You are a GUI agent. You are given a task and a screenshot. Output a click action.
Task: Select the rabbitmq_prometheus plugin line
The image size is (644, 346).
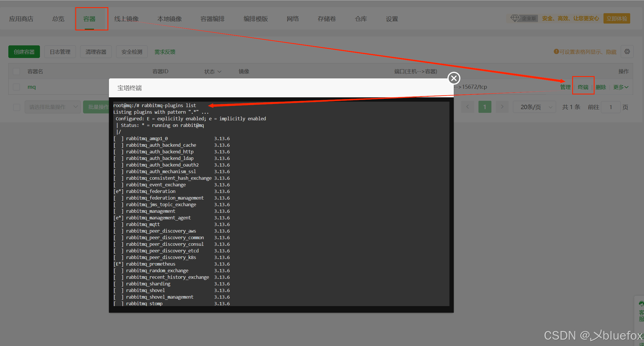172,264
